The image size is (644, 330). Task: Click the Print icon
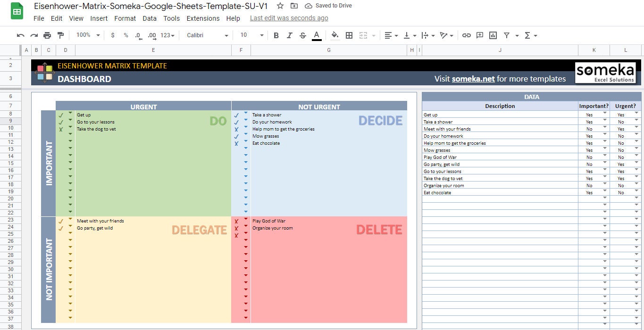click(x=47, y=35)
